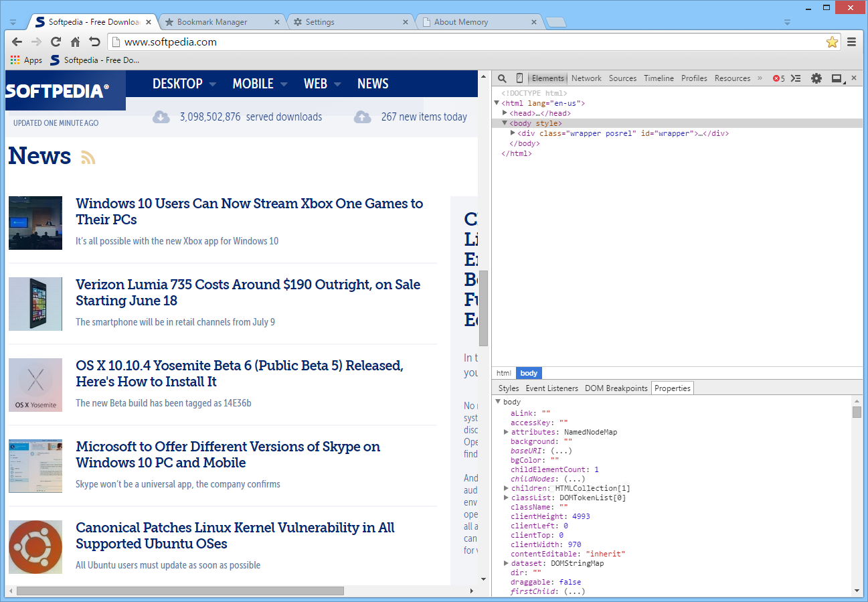Image resolution: width=868 pixels, height=602 pixels.
Task: Click the red error count indicator
Action: [x=778, y=78]
